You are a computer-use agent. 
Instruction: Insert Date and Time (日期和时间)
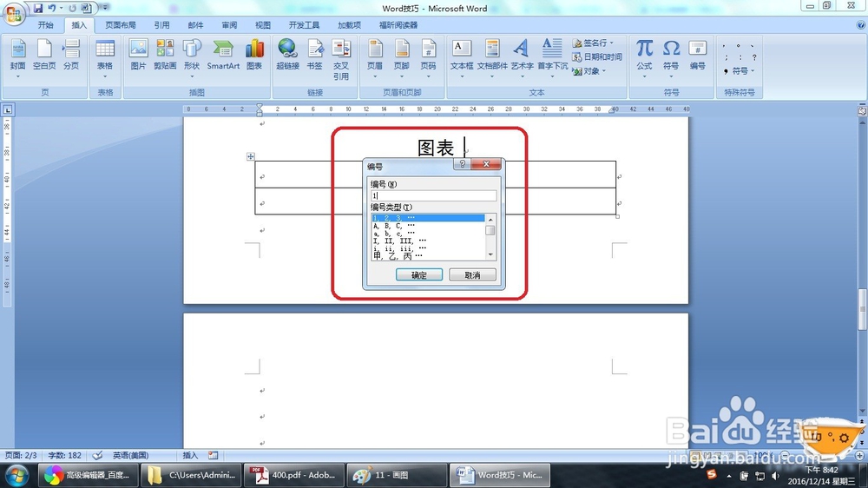597,56
